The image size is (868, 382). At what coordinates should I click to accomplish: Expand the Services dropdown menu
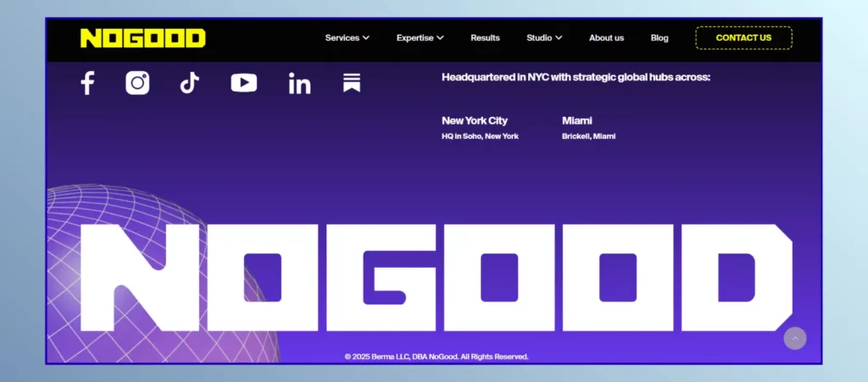[347, 38]
